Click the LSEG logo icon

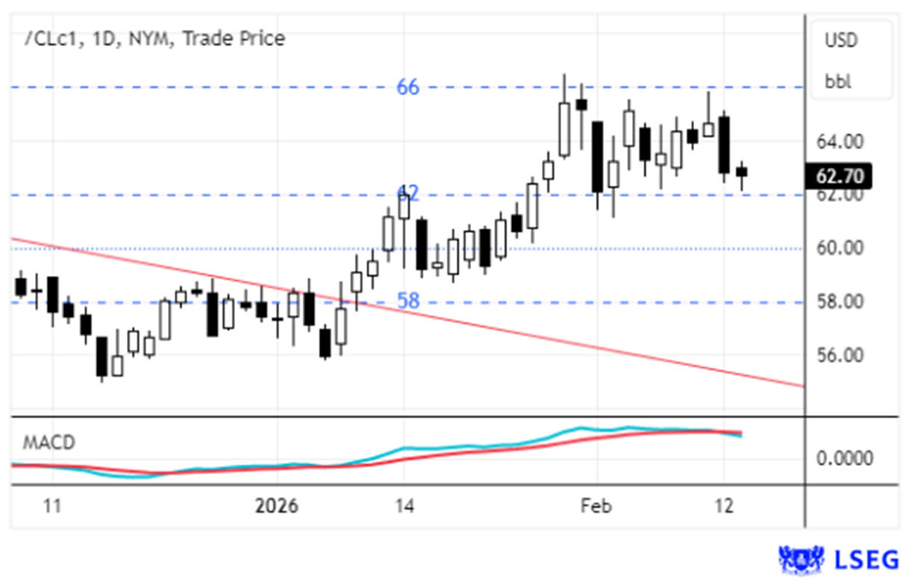(x=800, y=559)
